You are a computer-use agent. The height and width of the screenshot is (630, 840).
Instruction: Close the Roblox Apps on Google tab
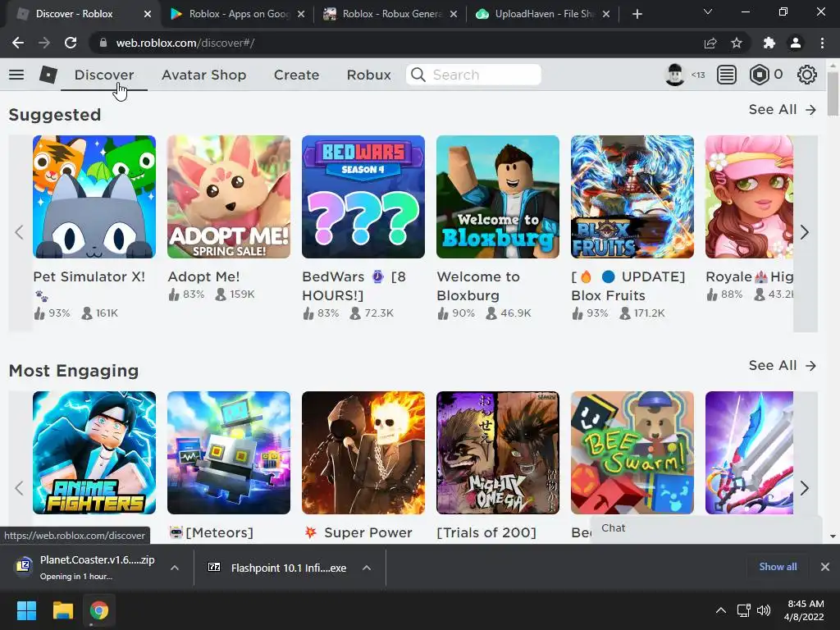click(301, 14)
